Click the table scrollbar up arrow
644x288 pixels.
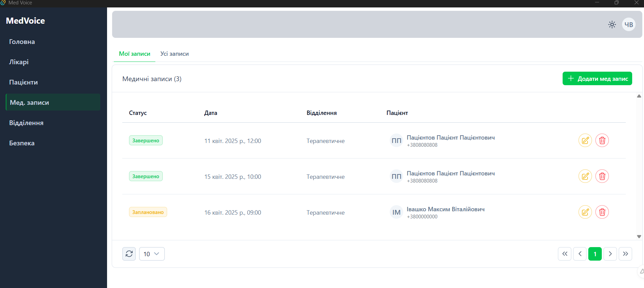pos(639,96)
